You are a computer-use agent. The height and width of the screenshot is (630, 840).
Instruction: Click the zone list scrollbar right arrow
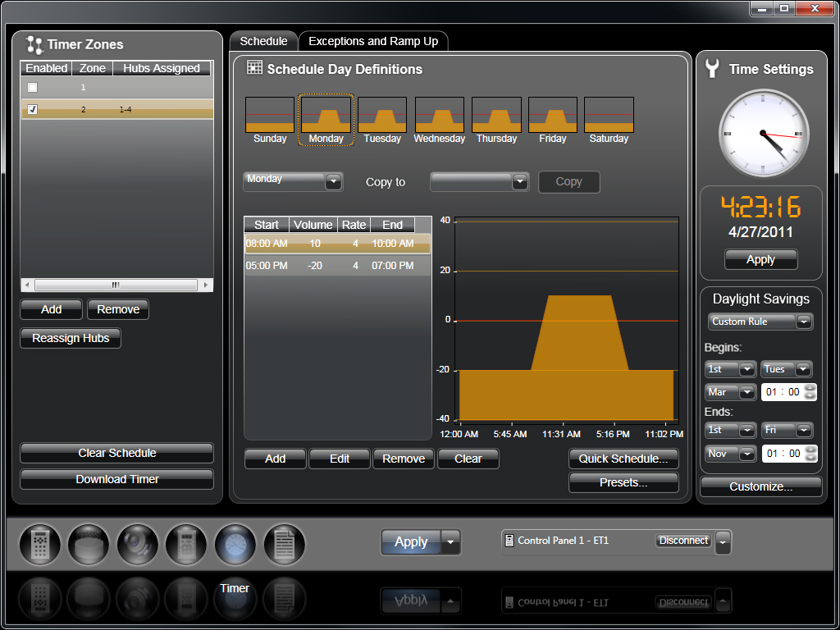click(206, 285)
